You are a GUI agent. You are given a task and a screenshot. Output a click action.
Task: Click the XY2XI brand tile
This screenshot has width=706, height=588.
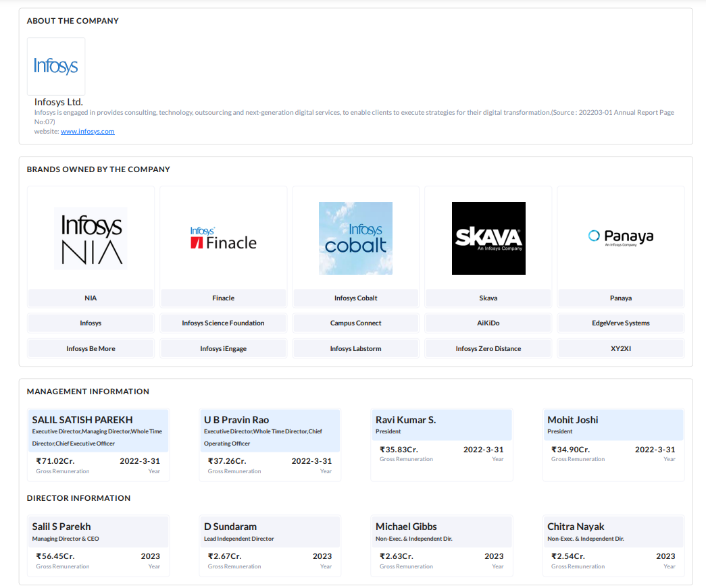(x=621, y=348)
